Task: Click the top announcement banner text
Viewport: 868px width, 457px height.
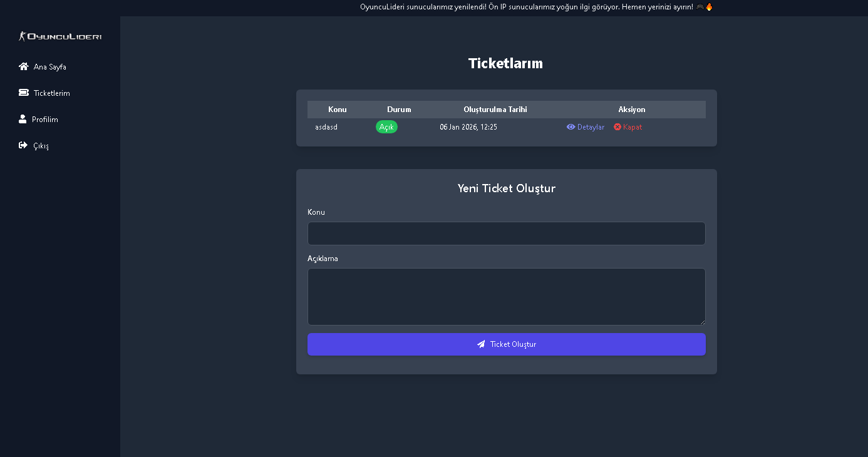Action: click(537, 7)
